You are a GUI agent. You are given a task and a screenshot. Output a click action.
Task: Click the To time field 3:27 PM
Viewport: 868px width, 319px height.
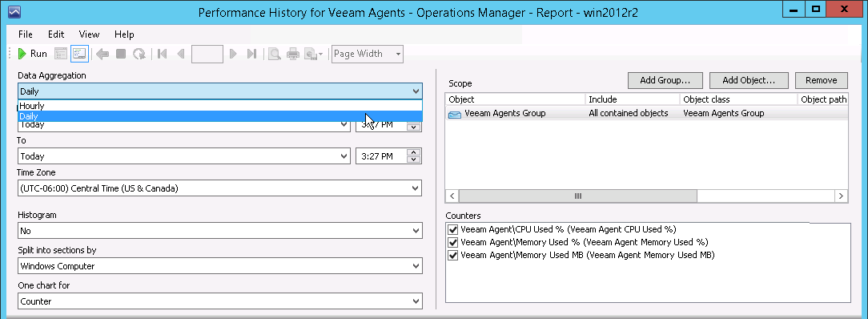point(381,156)
